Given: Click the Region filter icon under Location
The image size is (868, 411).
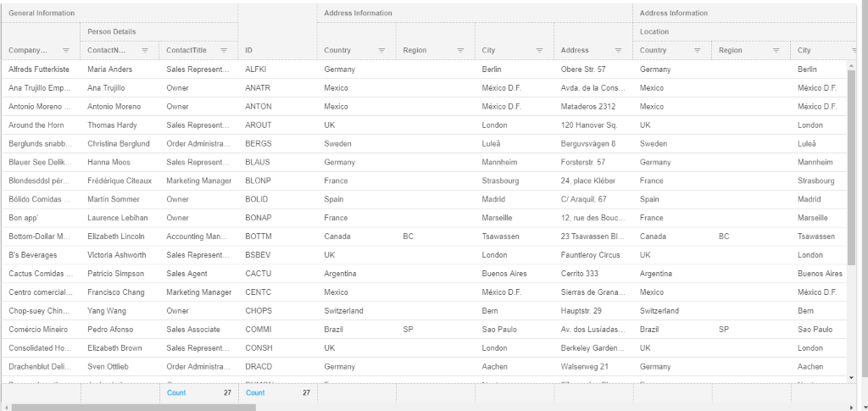Looking at the screenshot, I should 776,51.
